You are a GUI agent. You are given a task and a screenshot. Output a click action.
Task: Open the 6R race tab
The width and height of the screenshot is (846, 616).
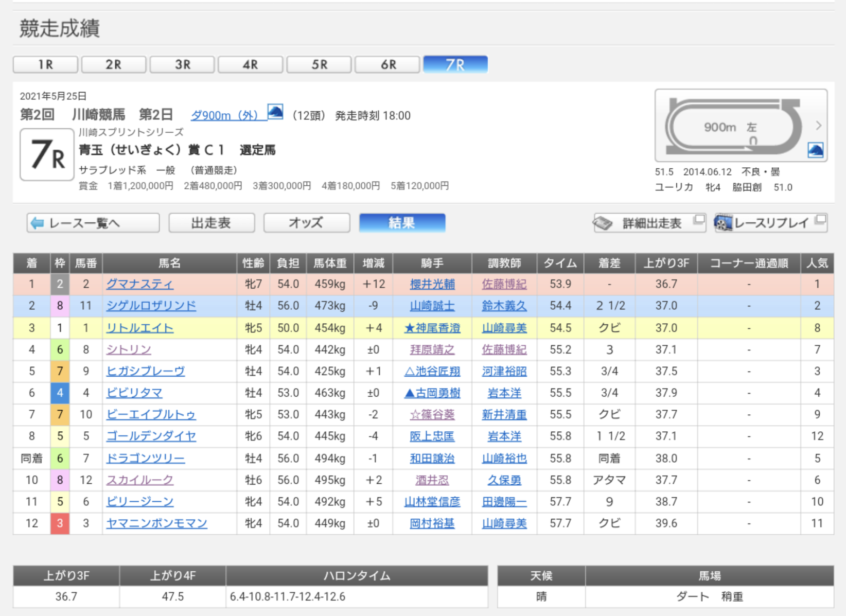[x=388, y=64]
